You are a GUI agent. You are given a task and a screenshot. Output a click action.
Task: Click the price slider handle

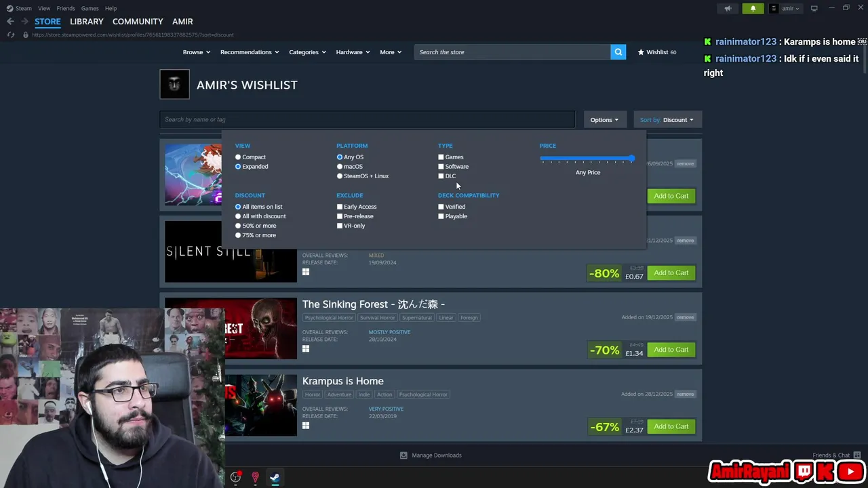[631, 158]
